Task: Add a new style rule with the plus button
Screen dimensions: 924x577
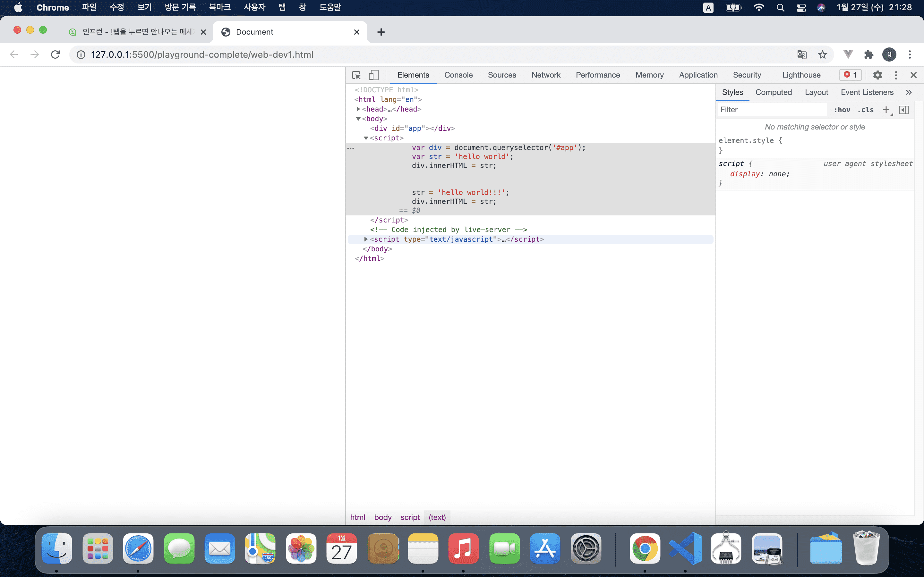Action: pos(886,110)
